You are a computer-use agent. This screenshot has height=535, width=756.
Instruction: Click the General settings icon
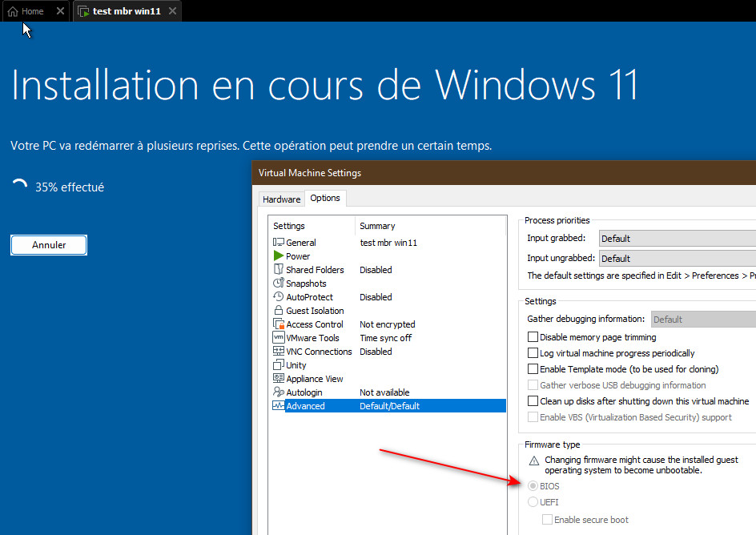278,242
